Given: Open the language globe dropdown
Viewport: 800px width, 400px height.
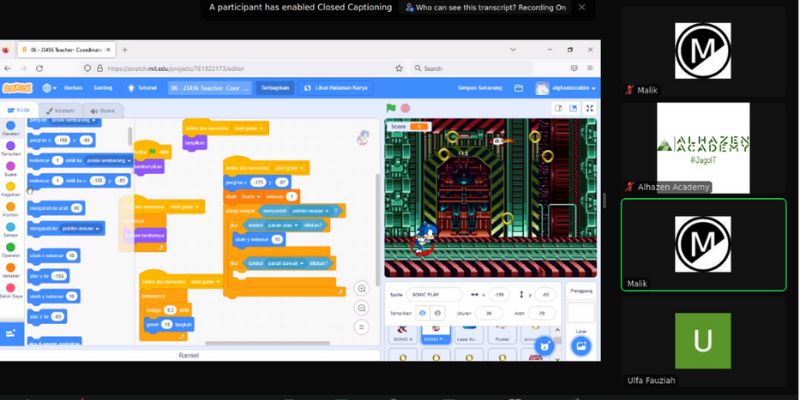Looking at the screenshot, I should [x=48, y=88].
